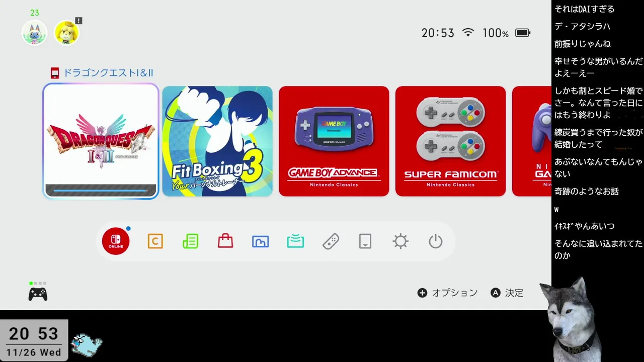
Task: Select the Power icon
Action: [436, 241]
